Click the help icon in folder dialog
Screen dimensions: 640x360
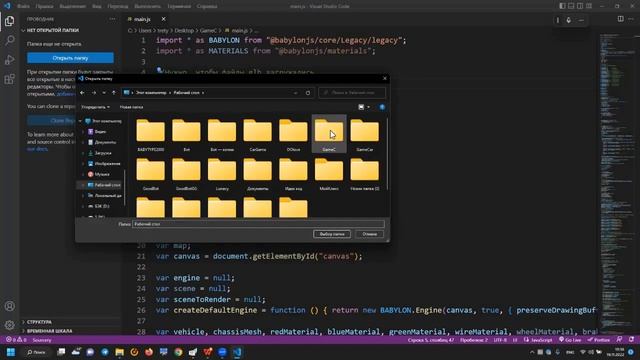pyautogui.click(x=382, y=107)
